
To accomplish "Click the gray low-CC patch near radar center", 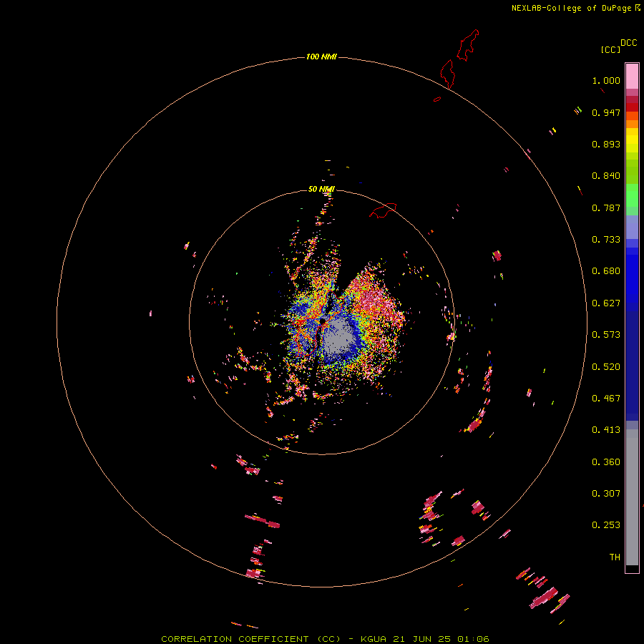I will pos(338,338).
